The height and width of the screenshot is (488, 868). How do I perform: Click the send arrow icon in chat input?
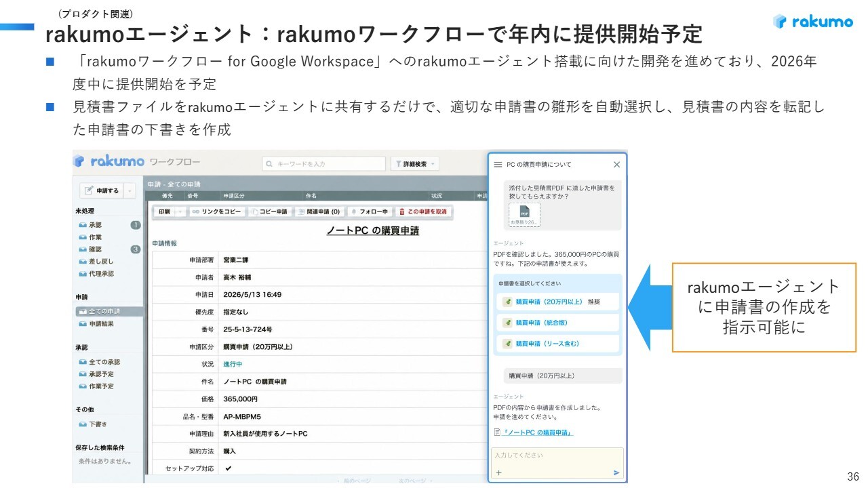pos(616,472)
